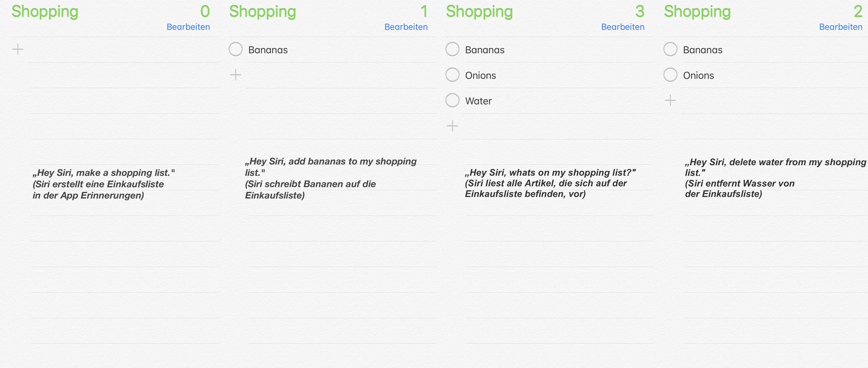
Task: Select the Water reminder text
Action: (478, 101)
